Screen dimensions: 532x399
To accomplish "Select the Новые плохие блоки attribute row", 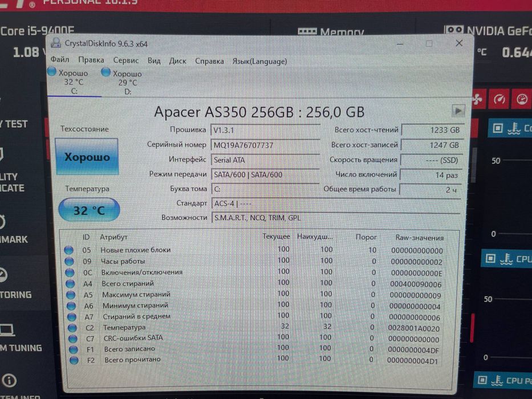I will tap(254, 250).
